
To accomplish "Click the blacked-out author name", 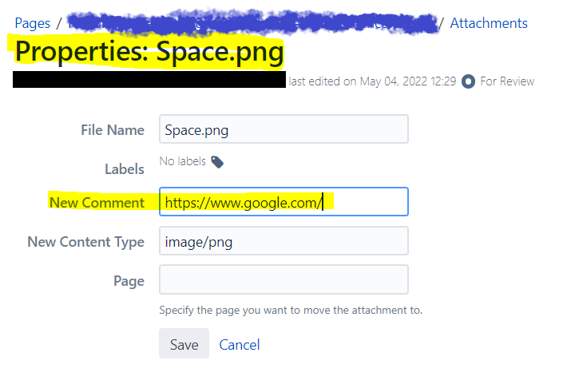I will (149, 79).
